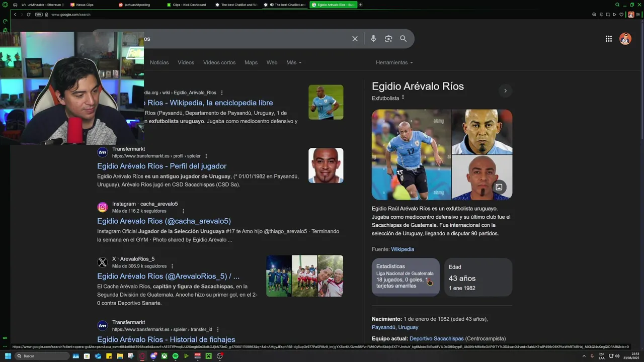Open File Explorer from the taskbar
The width and height of the screenshot is (644, 362).
[120, 356]
